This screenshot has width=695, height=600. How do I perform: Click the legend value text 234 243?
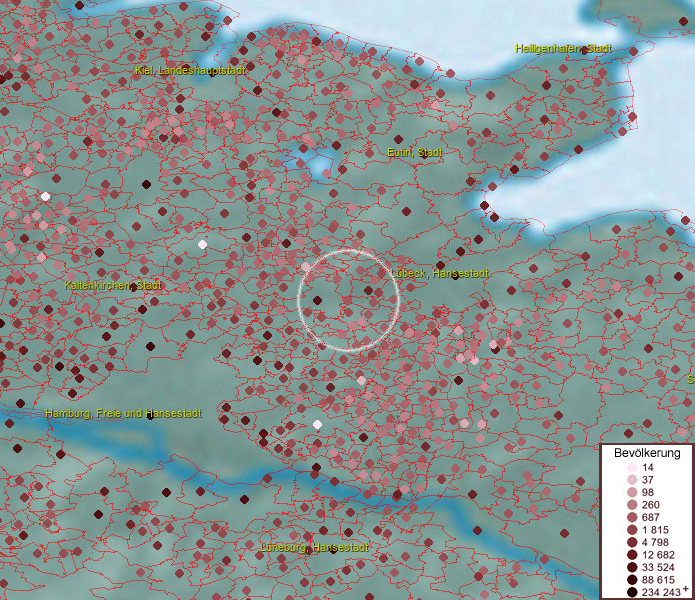pyautogui.click(x=661, y=592)
